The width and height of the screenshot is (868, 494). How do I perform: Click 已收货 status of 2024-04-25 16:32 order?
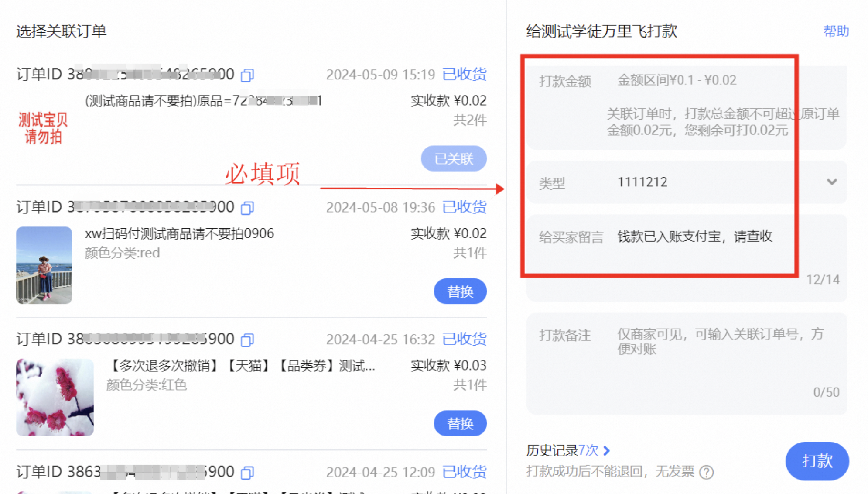point(464,339)
